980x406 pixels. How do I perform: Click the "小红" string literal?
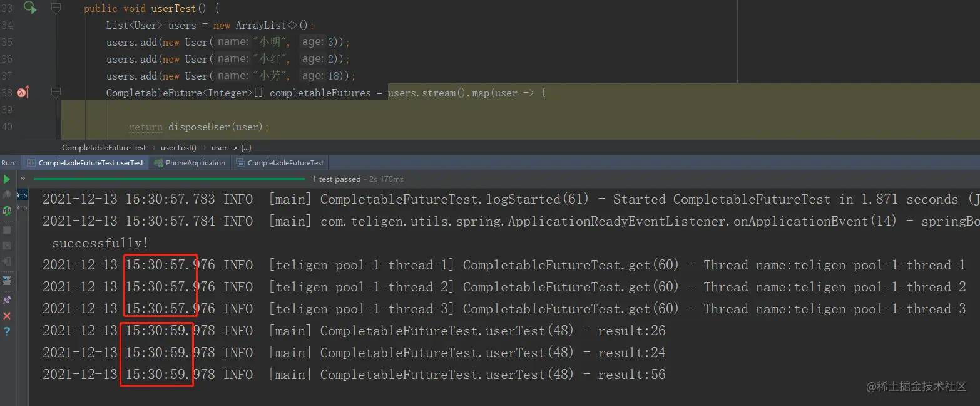[x=271, y=59]
